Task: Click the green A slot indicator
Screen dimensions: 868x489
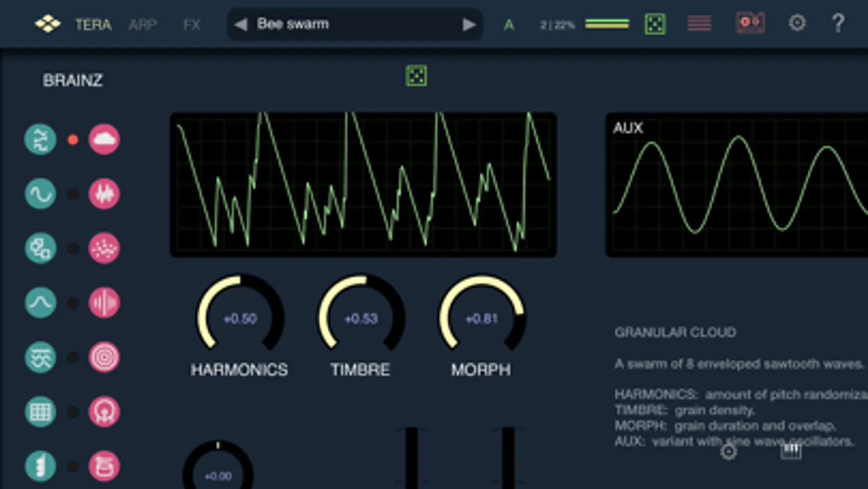Action: (x=509, y=24)
